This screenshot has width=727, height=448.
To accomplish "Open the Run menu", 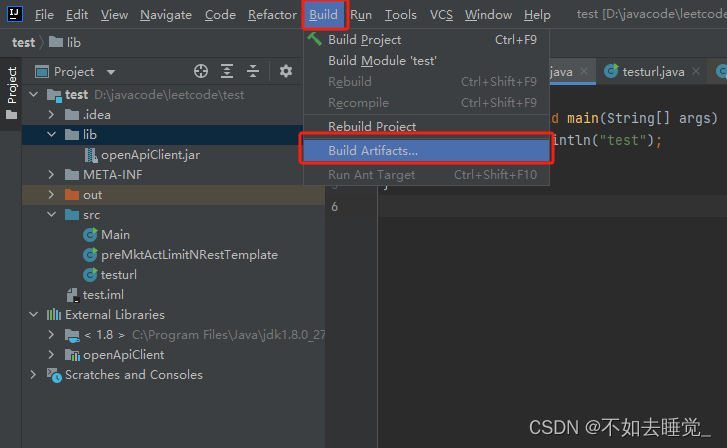I will 361,15.
